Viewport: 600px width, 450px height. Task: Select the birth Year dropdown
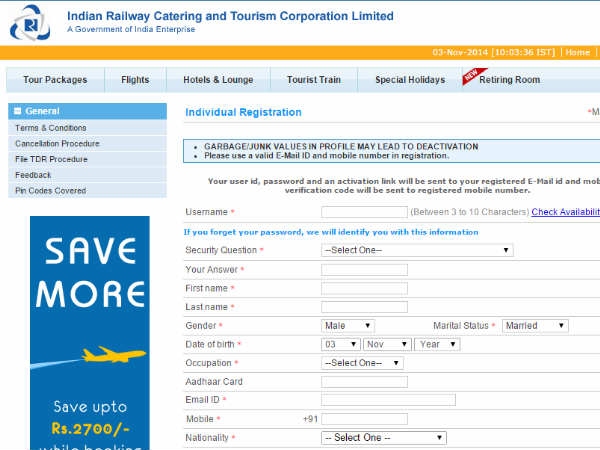click(438, 344)
